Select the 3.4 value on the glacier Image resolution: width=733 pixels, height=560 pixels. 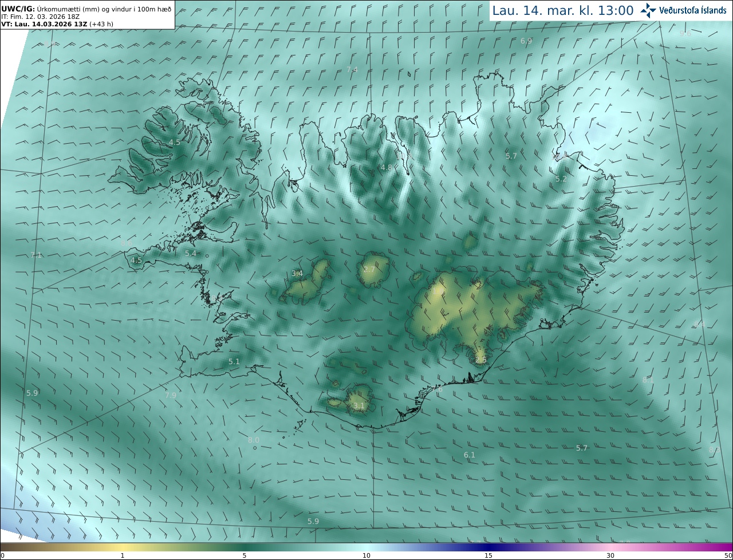(x=297, y=273)
